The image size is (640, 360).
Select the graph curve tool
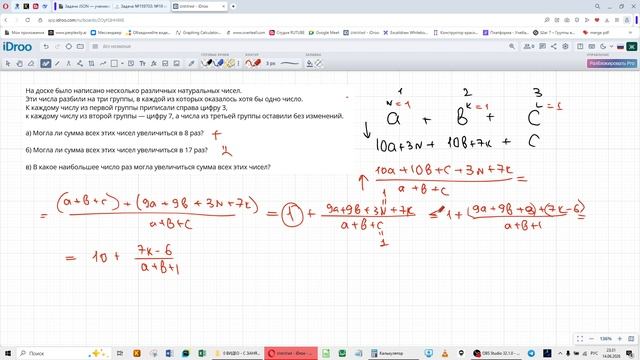click(x=103, y=63)
